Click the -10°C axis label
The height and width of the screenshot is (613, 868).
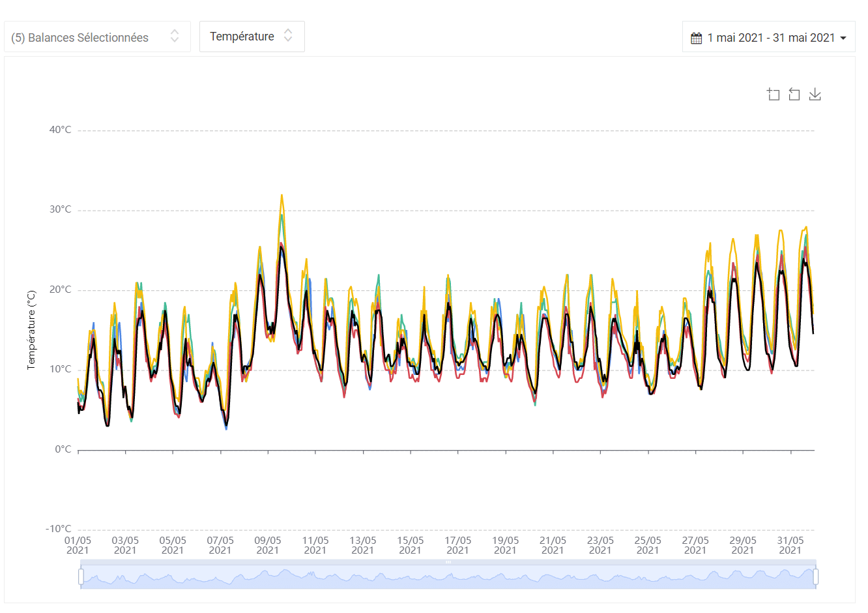point(59,529)
